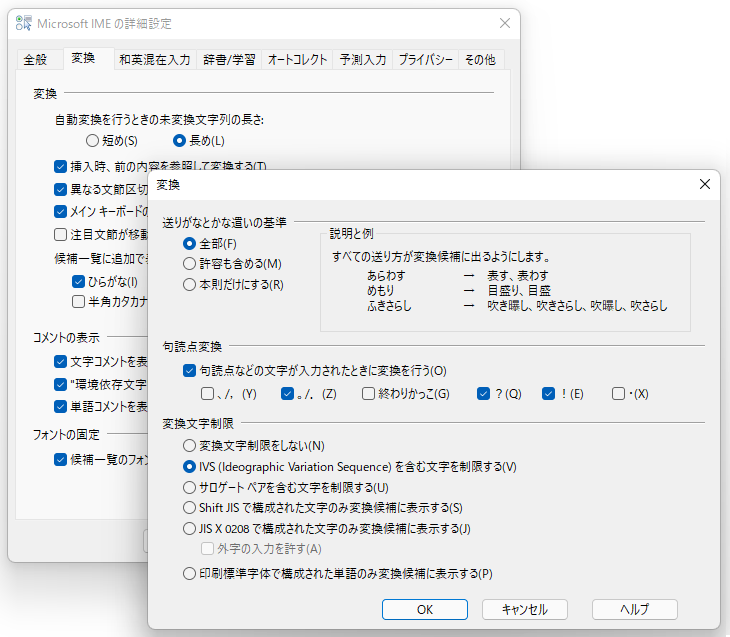Toggle the "環境依存文字" checkbox

(61, 384)
